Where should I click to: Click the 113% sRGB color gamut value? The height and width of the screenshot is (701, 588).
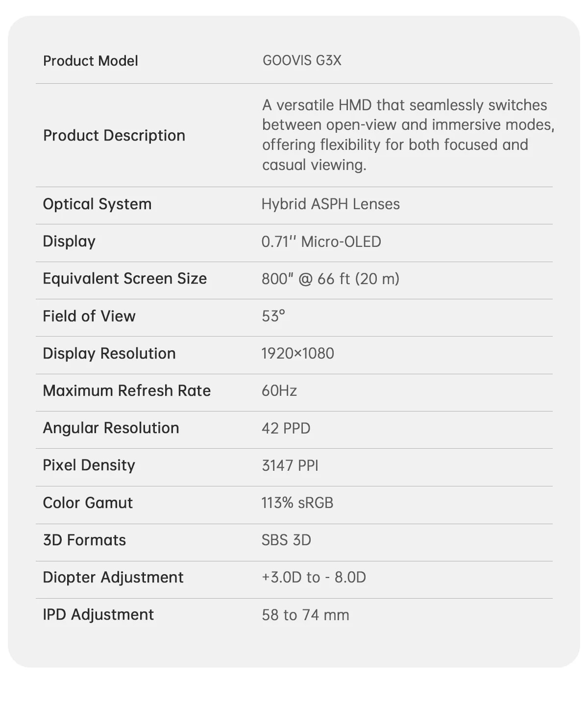click(297, 503)
